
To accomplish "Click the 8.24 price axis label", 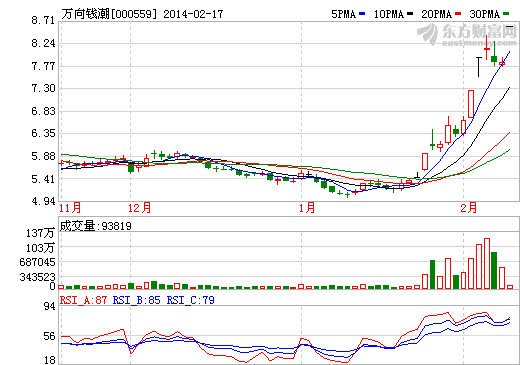I will point(43,43).
